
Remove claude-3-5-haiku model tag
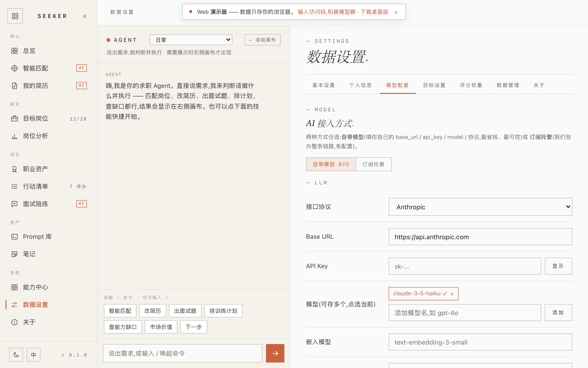point(452,294)
